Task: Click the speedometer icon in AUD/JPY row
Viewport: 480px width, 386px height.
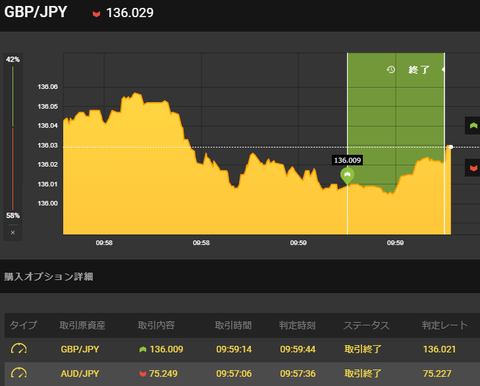Action: click(19, 373)
